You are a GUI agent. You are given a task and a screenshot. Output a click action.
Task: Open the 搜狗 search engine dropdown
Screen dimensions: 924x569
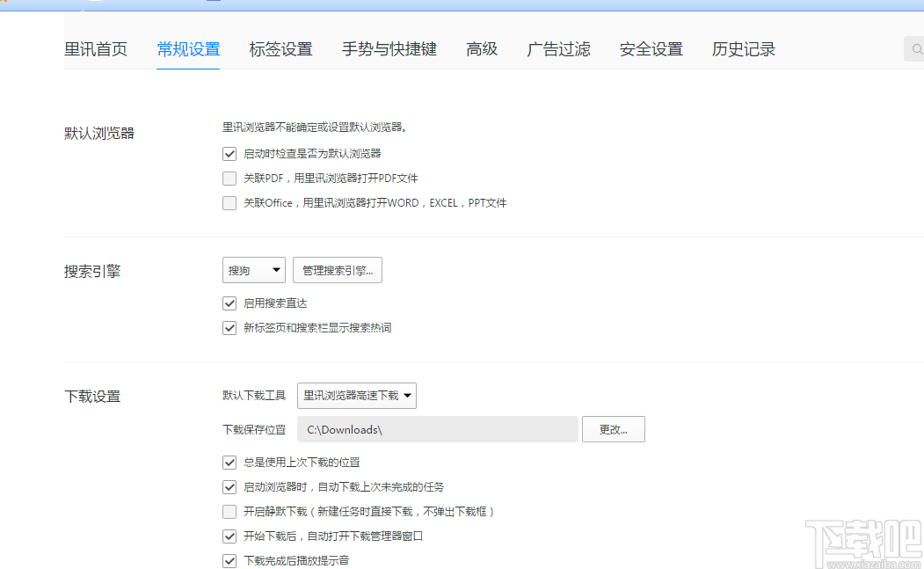pos(254,271)
